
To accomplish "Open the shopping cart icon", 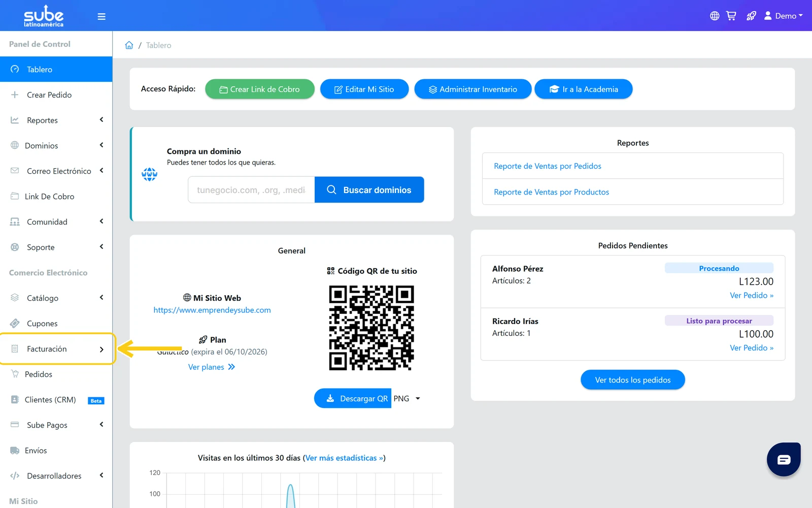I will [731, 16].
